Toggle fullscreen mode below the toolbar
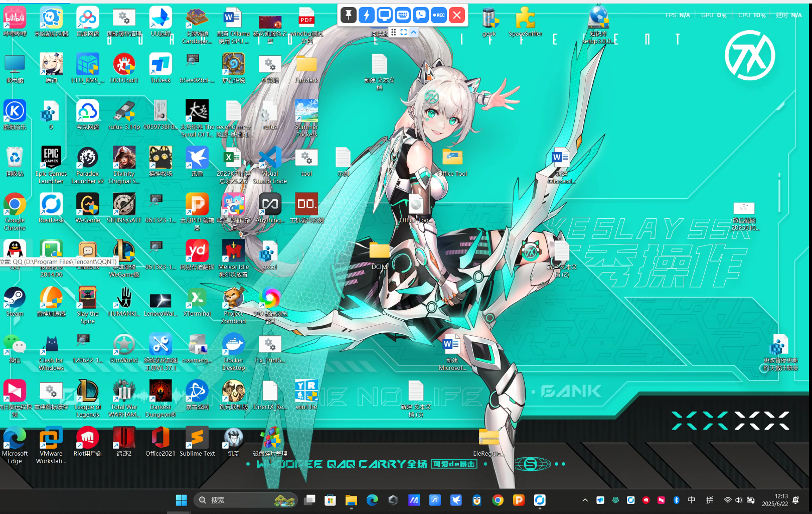This screenshot has width=812, height=514. click(x=403, y=32)
